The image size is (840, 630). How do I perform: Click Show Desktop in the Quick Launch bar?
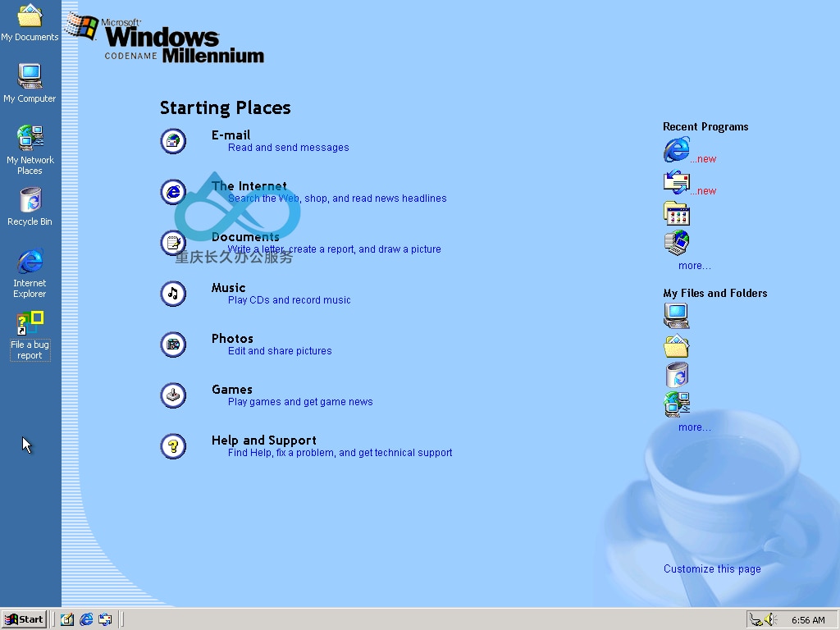coord(67,619)
